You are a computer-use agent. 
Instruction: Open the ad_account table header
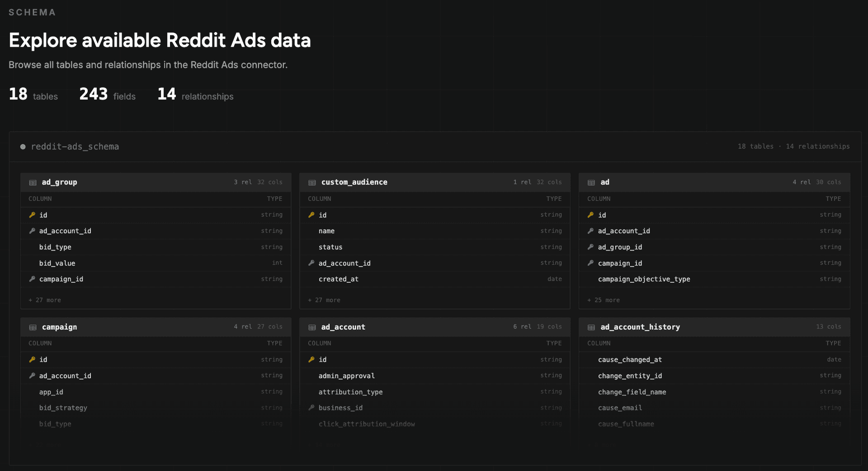[343, 327]
